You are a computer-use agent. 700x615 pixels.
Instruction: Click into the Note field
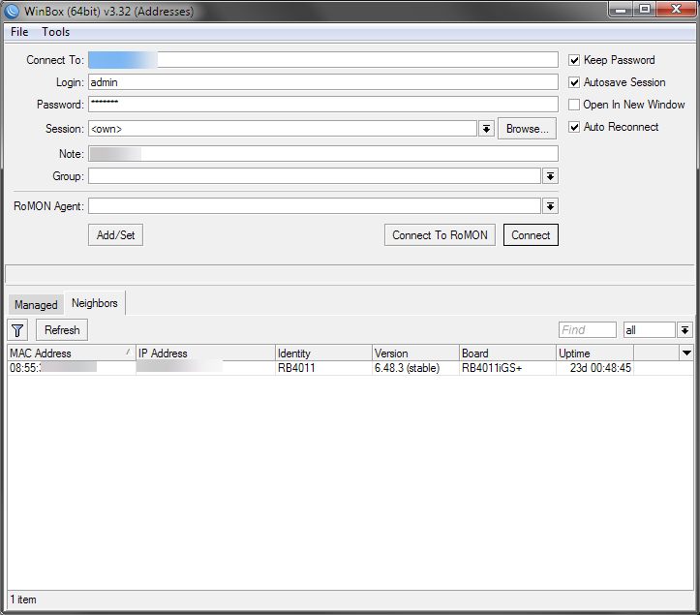point(323,154)
